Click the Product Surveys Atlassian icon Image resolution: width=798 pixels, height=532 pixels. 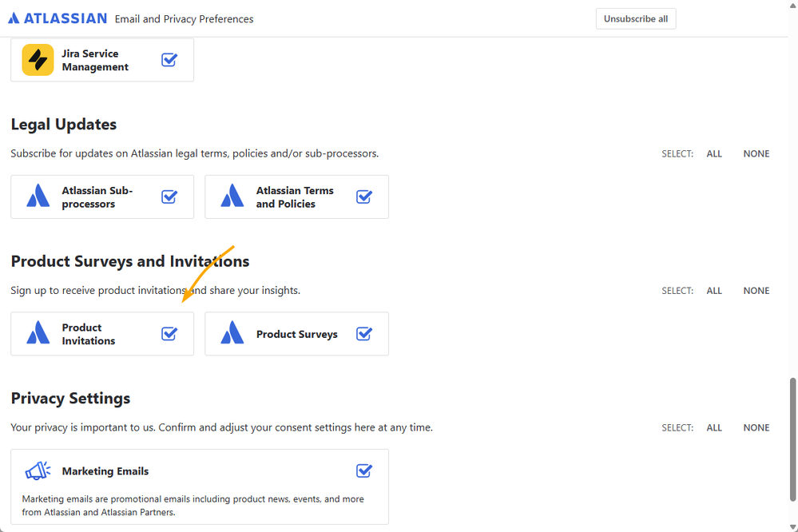[232, 333]
